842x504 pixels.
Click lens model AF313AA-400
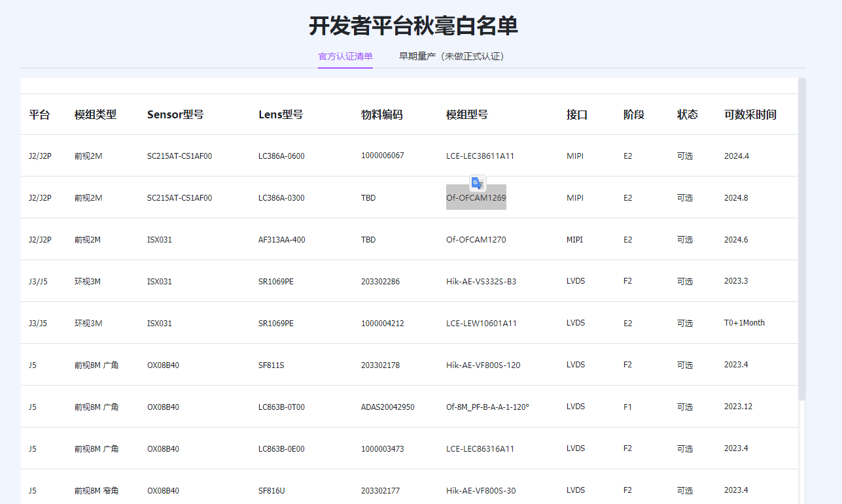click(x=281, y=239)
